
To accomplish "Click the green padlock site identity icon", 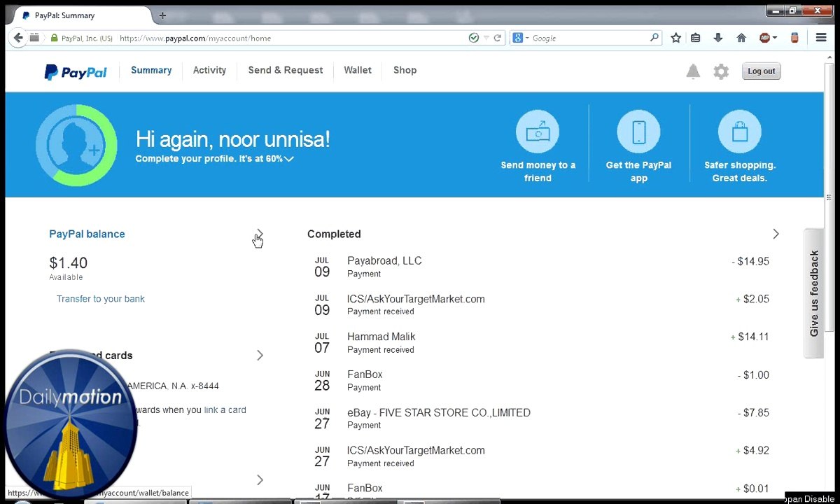I will 54,38.
